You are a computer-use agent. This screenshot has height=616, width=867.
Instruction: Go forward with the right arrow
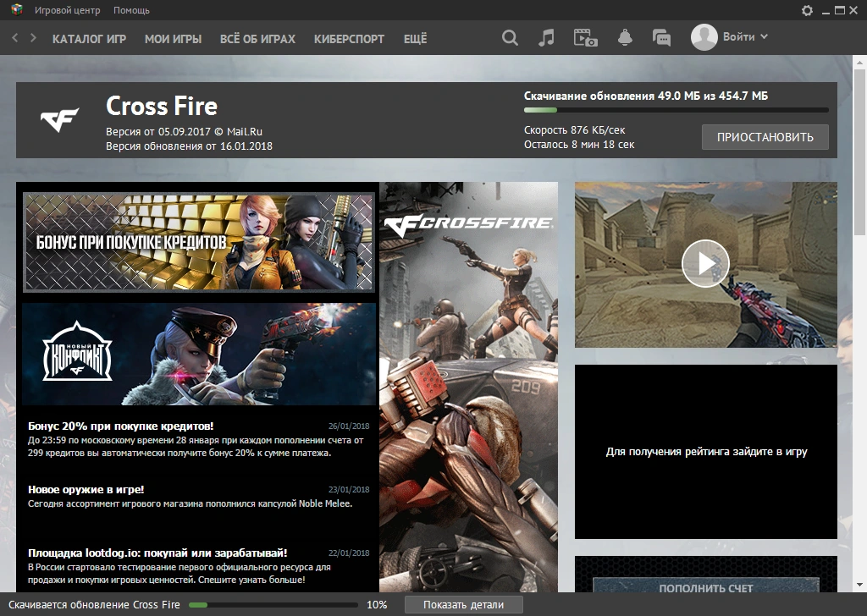33,38
